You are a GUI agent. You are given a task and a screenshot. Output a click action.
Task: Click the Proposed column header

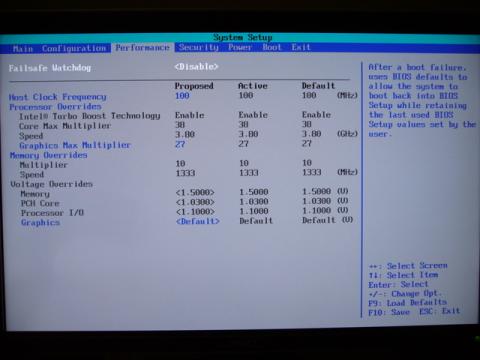(x=194, y=86)
